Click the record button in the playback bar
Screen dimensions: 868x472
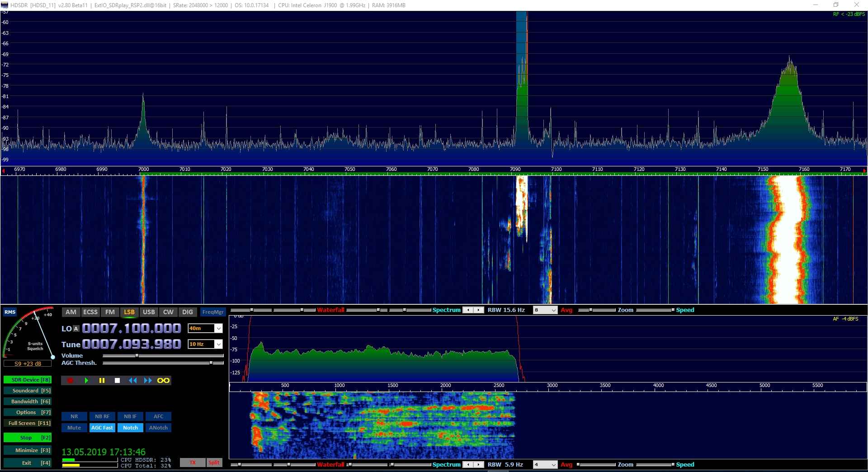point(70,381)
